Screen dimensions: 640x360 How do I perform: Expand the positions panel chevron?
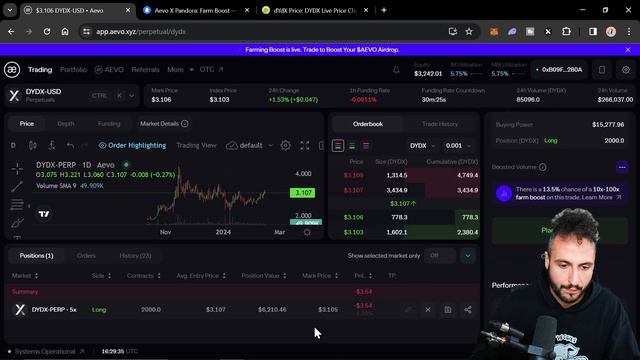coord(468,256)
